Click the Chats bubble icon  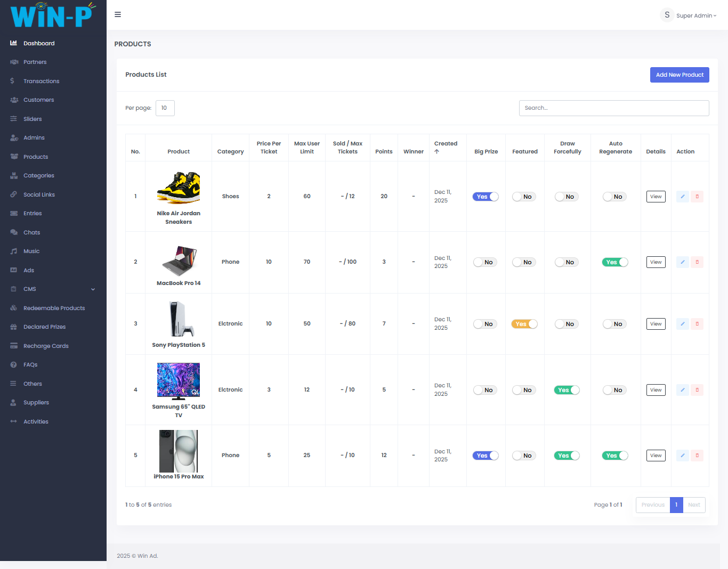click(14, 232)
